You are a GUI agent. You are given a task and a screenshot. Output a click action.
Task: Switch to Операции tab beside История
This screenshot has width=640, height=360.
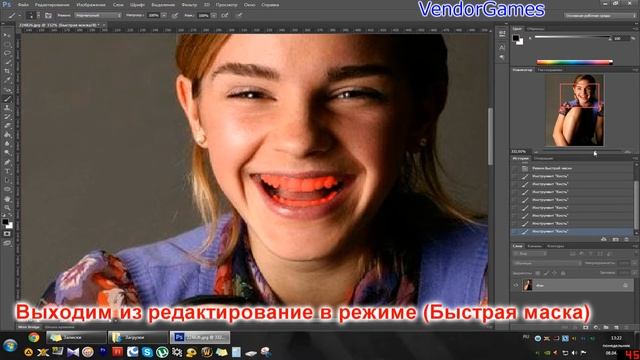tap(543, 158)
